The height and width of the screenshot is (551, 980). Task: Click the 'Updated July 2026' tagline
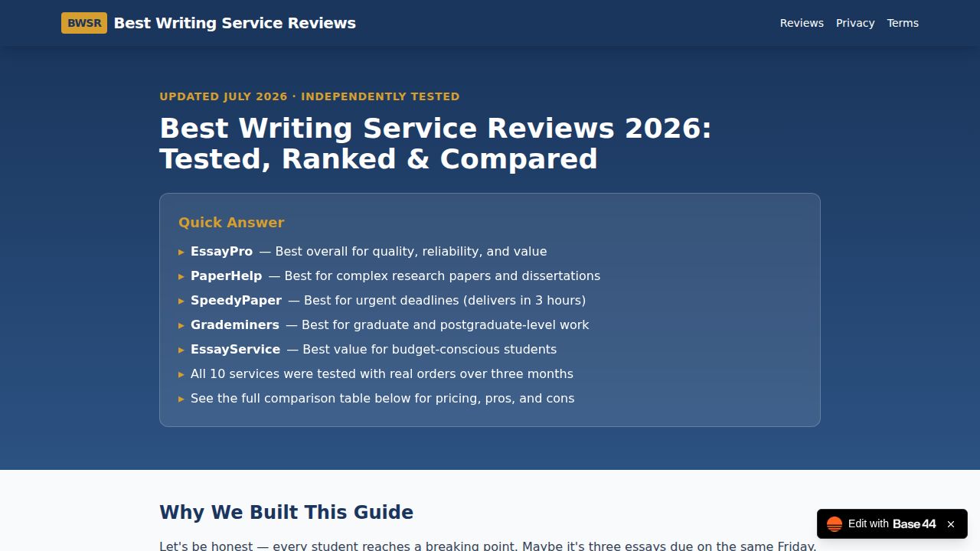(309, 96)
